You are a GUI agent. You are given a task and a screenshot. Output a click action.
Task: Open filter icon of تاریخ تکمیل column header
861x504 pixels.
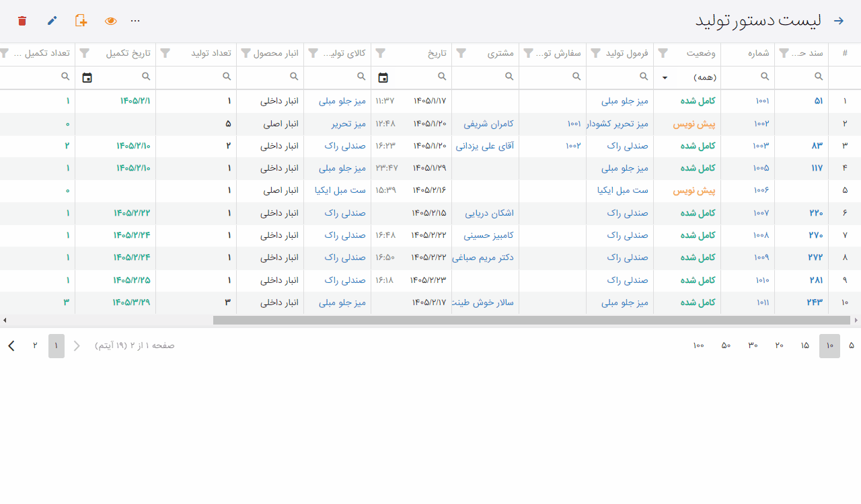[84, 53]
